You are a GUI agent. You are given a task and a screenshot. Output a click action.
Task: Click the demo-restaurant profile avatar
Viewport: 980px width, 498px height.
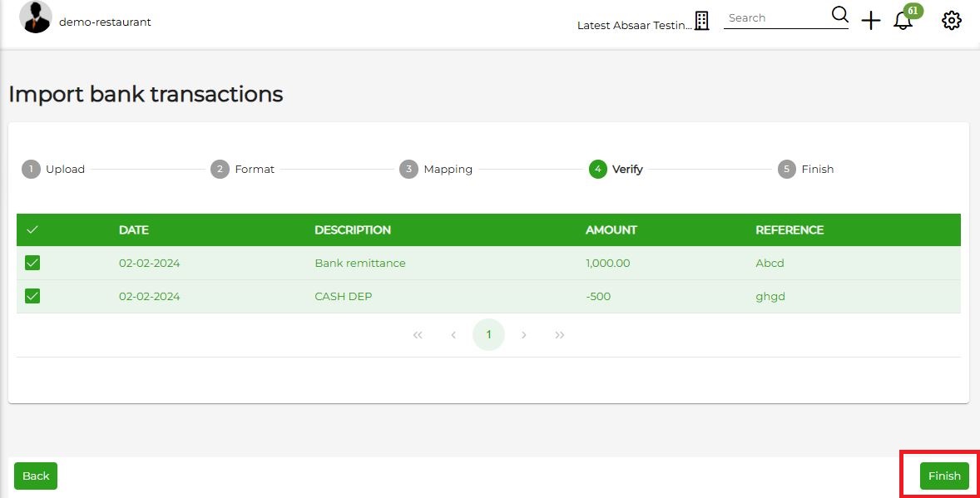(36, 17)
